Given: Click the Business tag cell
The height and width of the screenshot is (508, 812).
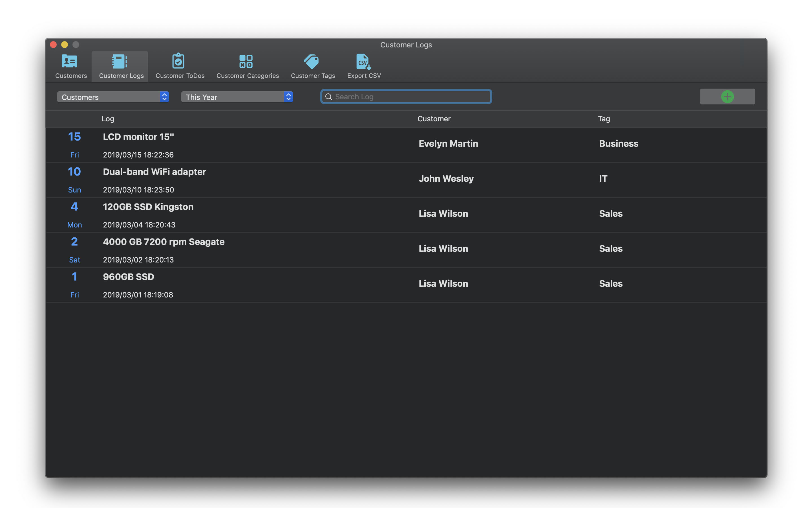Looking at the screenshot, I should click(x=619, y=144).
